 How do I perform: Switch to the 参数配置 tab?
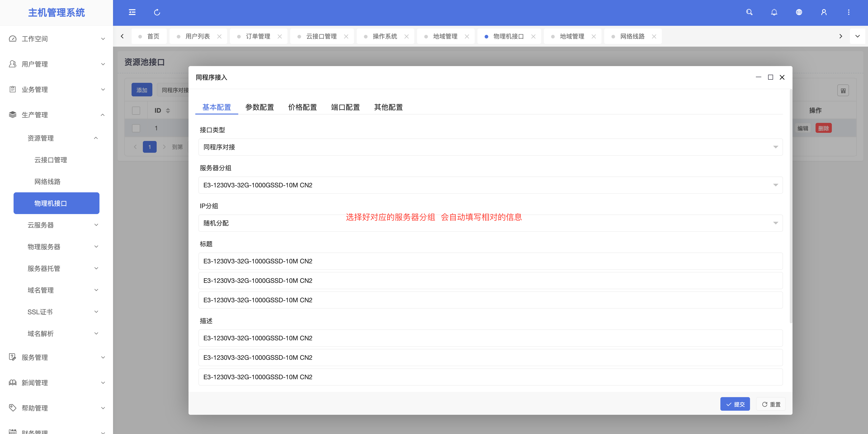[259, 107]
